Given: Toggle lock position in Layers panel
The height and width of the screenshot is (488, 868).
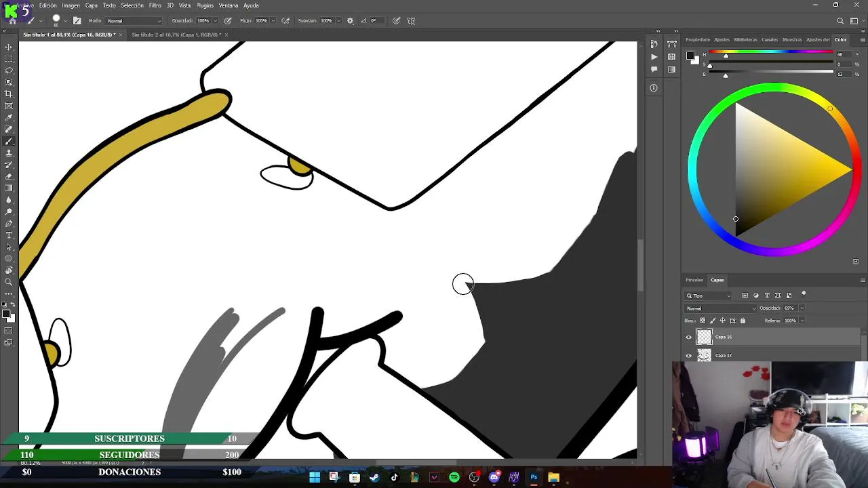Looking at the screenshot, I should (x=723, y=321).
